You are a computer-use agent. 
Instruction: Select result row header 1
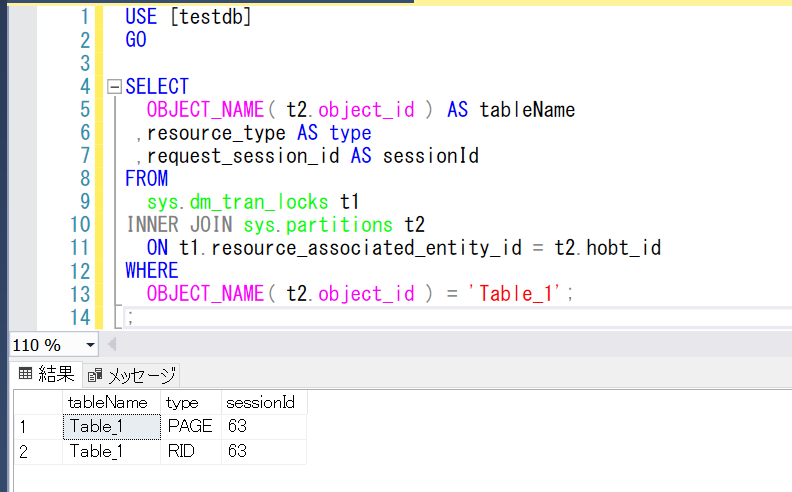[38, 427]
